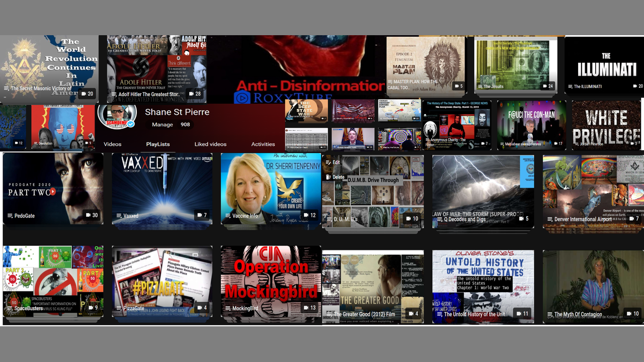Screen dimensions: 644x362
Task: Click the video count badge on Vaxxed playlist
Action: [x=201, y=215]
